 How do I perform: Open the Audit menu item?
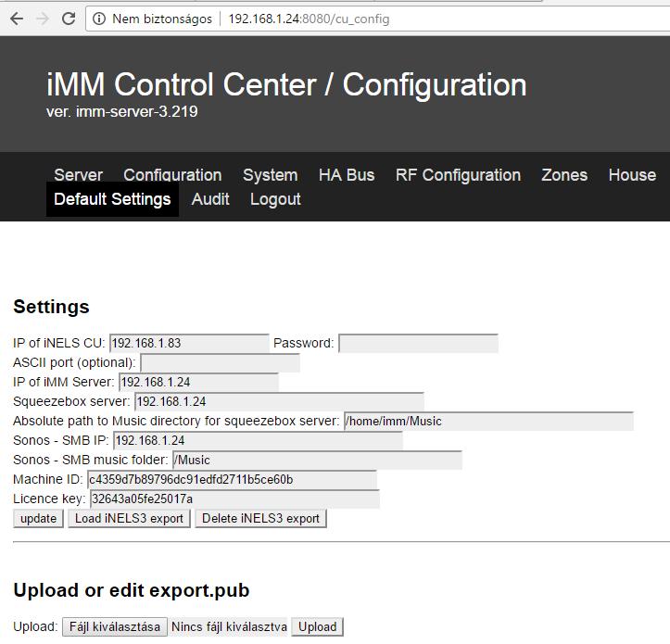click(210, 199)
